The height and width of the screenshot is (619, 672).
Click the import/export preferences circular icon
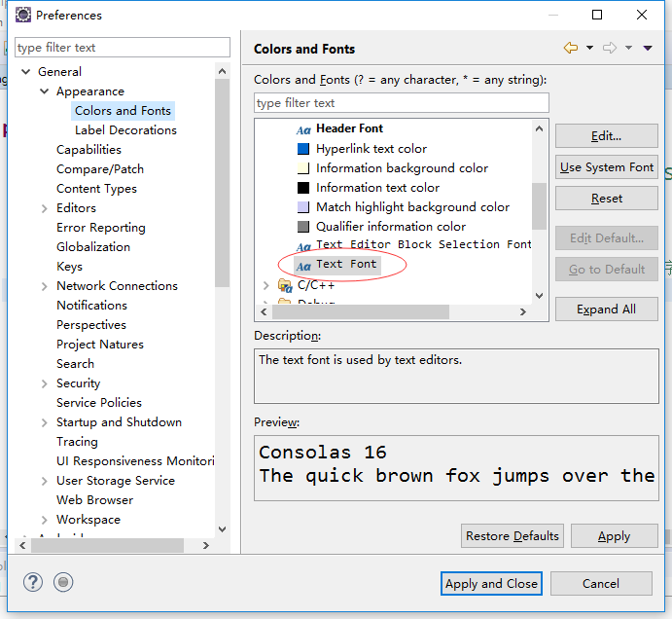63,583
